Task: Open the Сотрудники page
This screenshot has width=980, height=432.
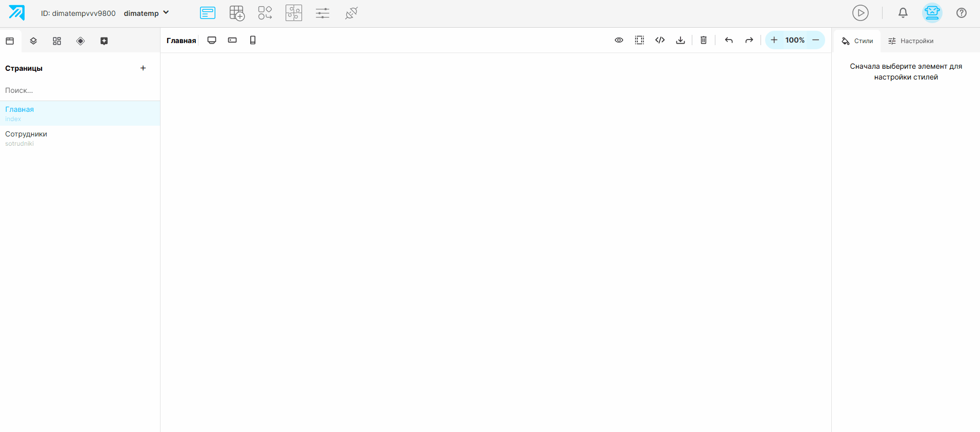Action: [x=80, y=138]
